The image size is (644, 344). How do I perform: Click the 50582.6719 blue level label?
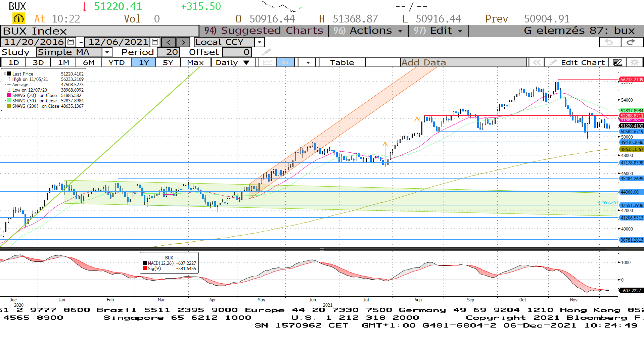(x=631, y=132)
